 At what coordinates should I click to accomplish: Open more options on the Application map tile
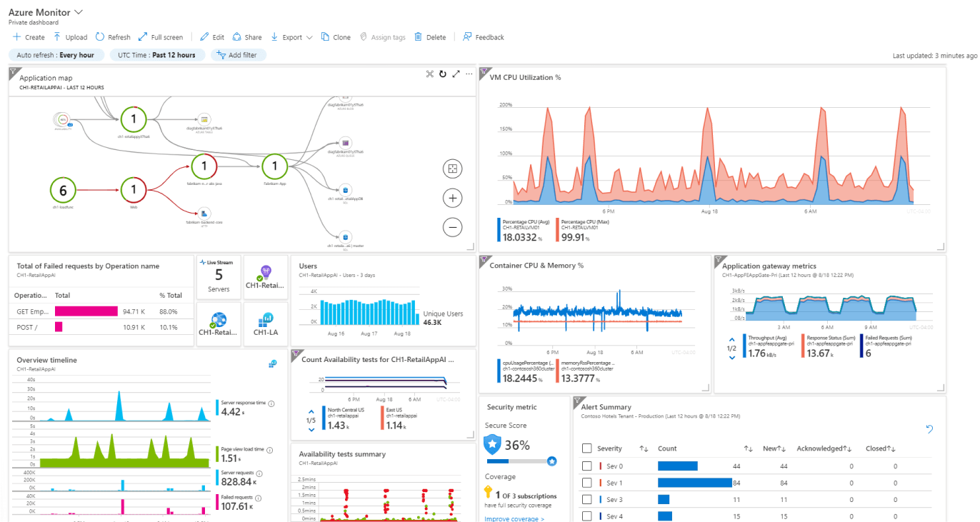tap(469, 74)
